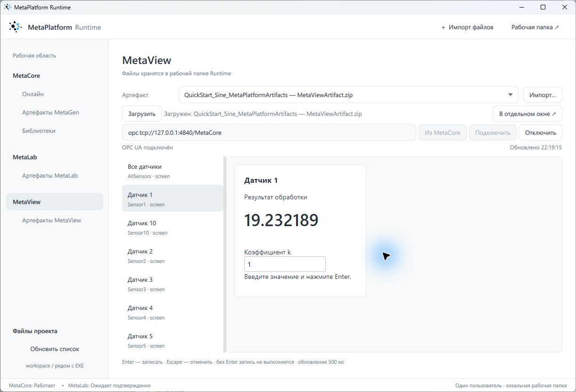
Task: Open view В отдельном окне
Action: [527, 114]
